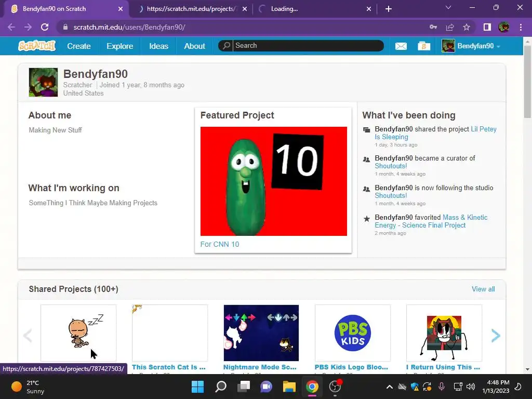
Task: Open File Explorer from the taskbar
Action: click(x=289, y=387)
